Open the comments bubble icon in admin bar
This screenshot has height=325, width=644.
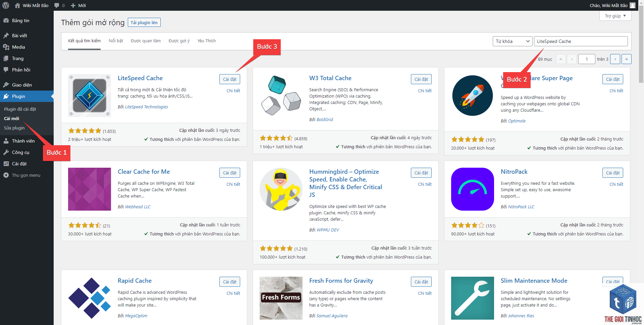coord(57,5)
